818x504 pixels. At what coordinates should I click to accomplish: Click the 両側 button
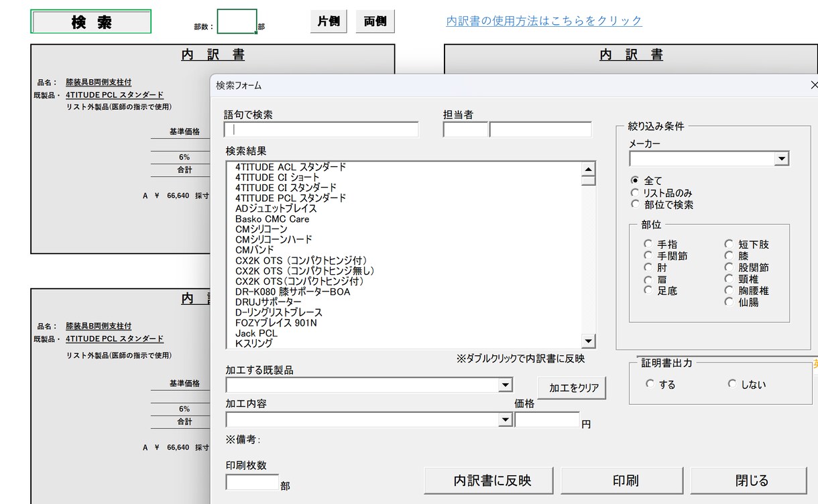(x=375, y=21)
